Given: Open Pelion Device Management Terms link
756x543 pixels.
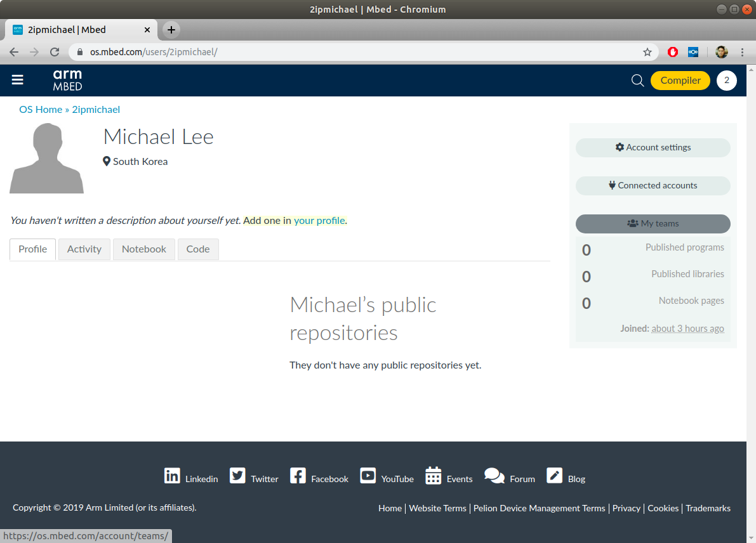Looking at the screenshot, I should tap(539, 508).
